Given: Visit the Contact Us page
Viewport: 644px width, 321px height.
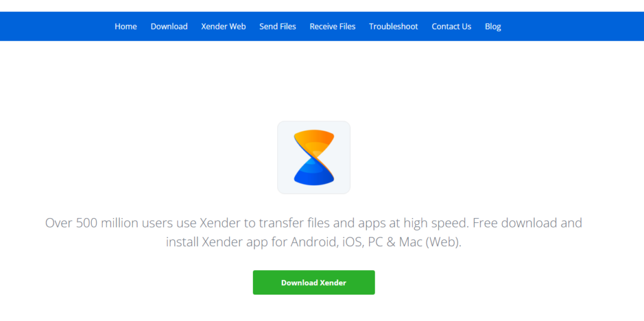Looking at the screenshot, I should [x=452, y=26].
